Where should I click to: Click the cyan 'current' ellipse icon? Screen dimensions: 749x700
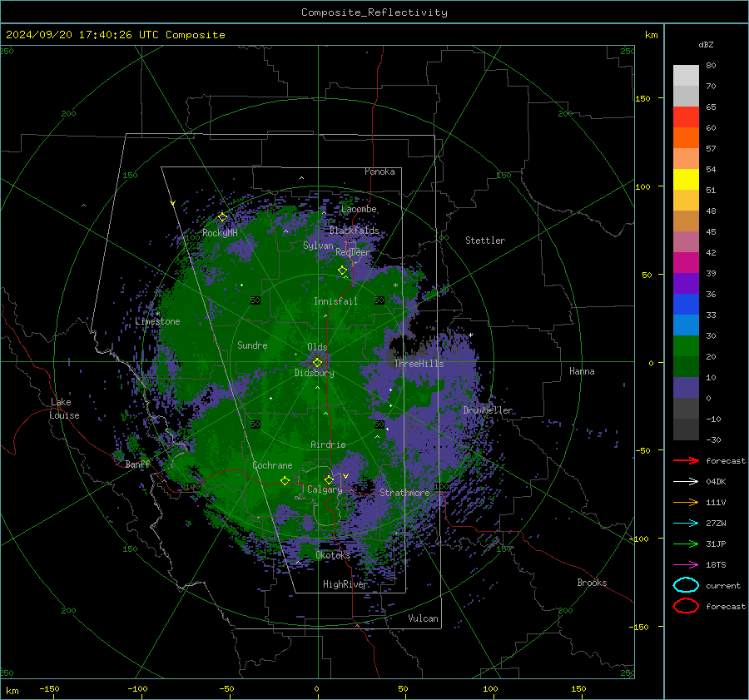point(686,585)
